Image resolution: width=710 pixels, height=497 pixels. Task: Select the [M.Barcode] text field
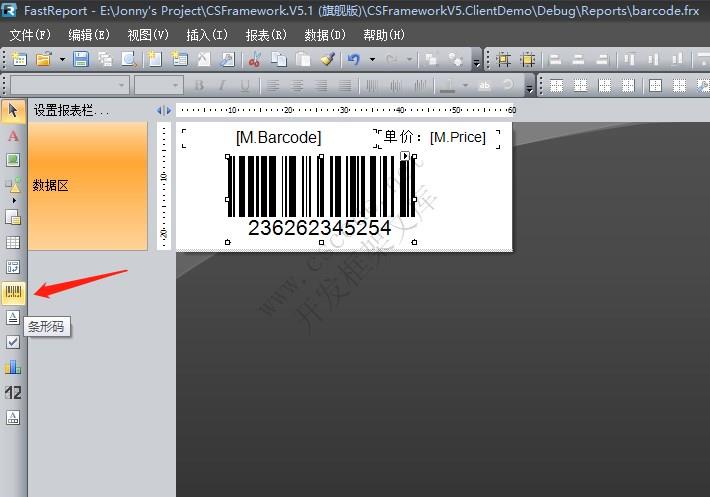point(278,138)
